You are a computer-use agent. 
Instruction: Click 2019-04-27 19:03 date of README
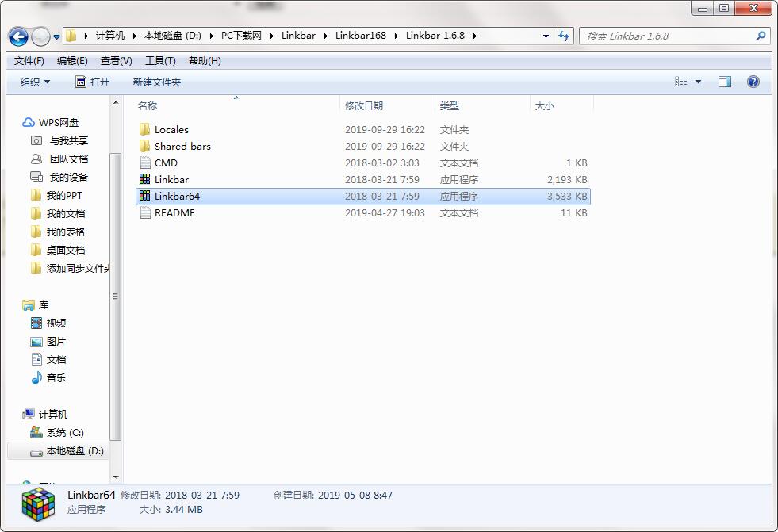click(385, 212)
